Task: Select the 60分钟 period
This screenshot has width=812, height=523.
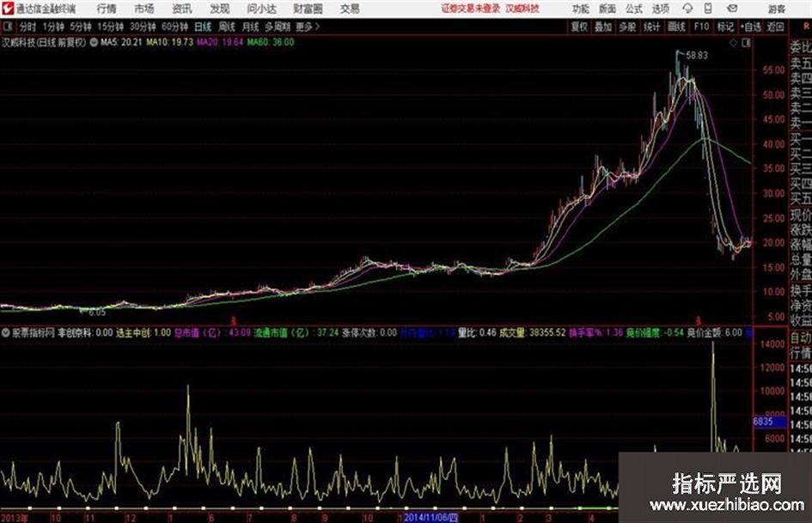Action: [174, 27]
